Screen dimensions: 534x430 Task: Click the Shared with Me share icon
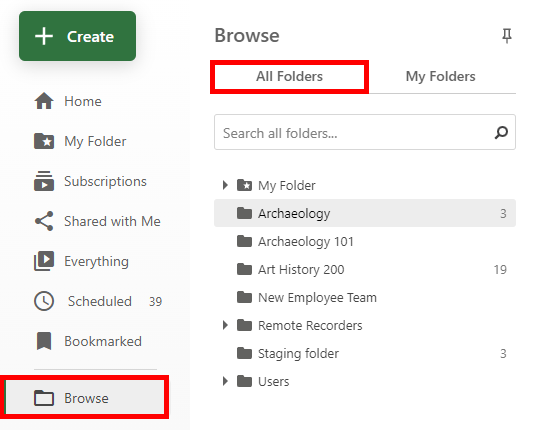(x=44, y=221)
